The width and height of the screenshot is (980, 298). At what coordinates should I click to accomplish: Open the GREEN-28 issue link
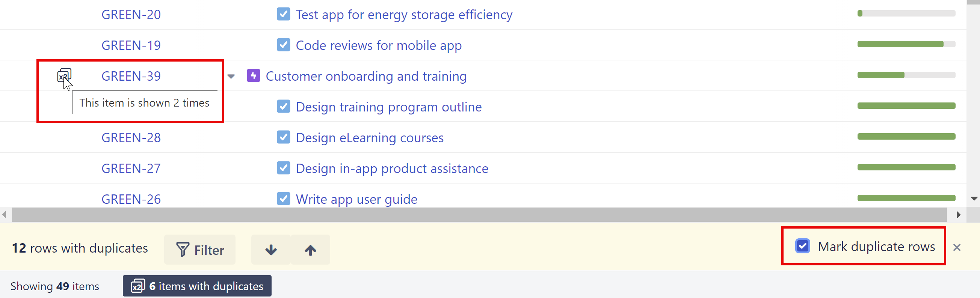(131, 138)
